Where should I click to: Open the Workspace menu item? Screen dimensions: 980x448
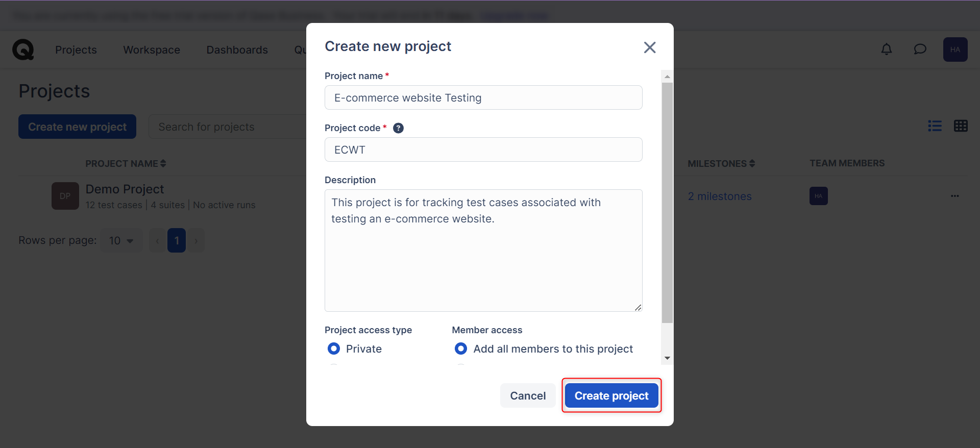152,50
